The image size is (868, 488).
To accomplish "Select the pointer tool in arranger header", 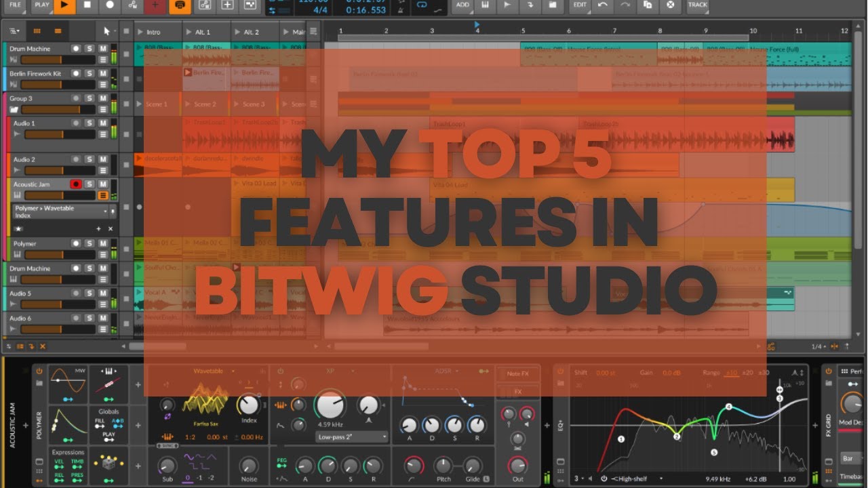I will pyautogui.click(x=106, y=31).
